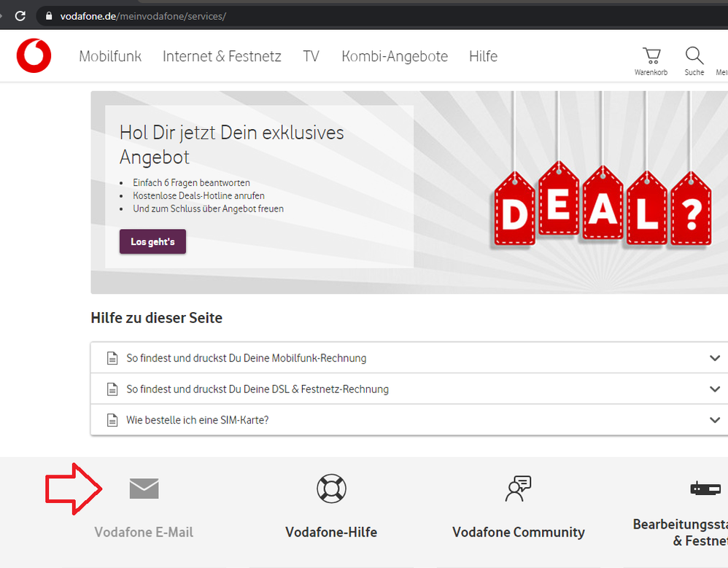
Task: Open the Mobilfunk menu
Action: 110,56
